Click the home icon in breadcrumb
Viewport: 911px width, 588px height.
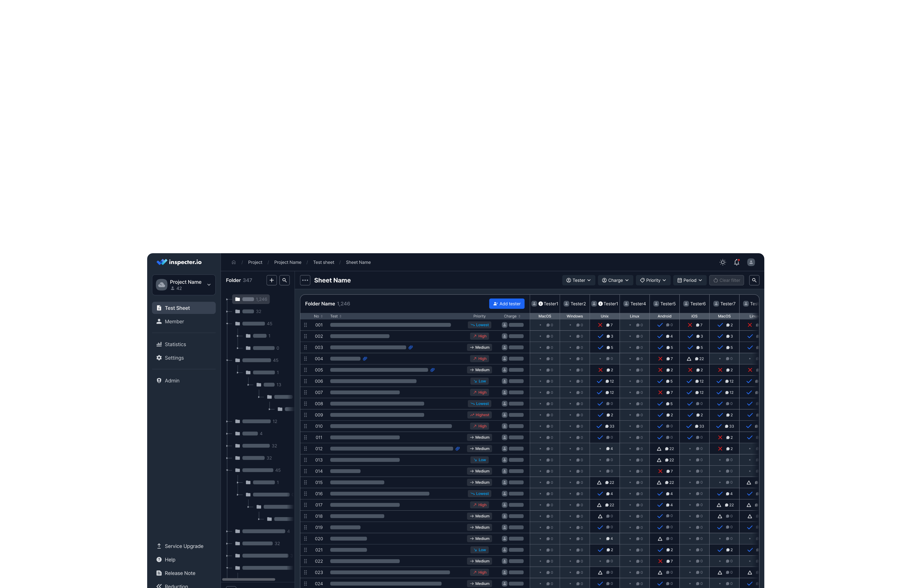[x=234, y=262]
